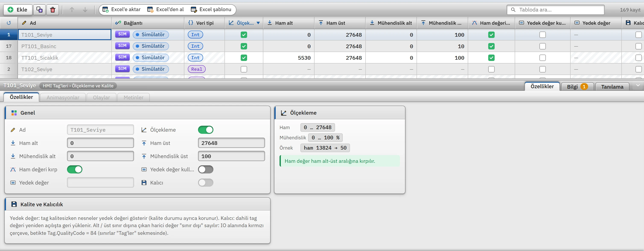Click the Real type badge for T102_Seviye

pos(197,69)
